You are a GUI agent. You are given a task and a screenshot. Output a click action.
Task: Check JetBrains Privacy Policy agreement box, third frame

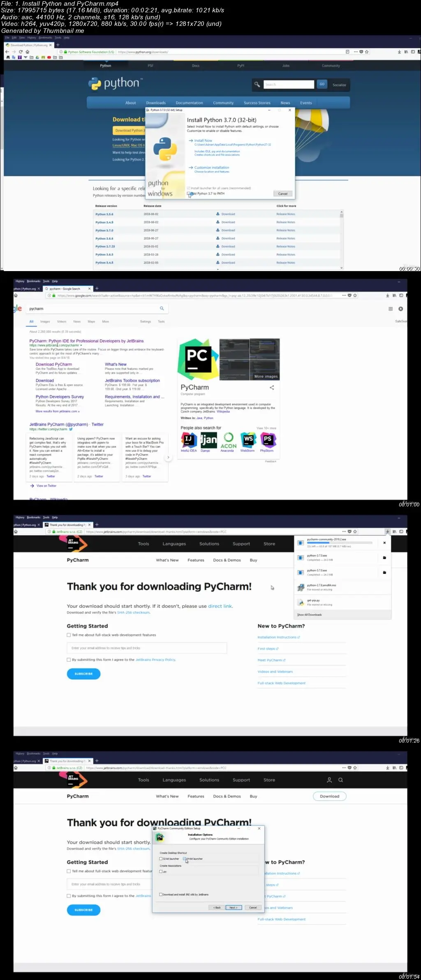point(69,660)
